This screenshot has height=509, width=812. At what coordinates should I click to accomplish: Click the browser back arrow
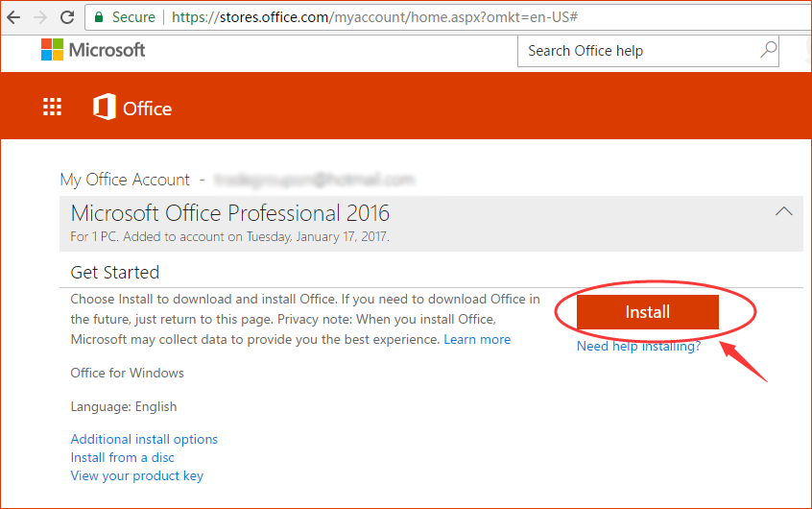(13, 17)
